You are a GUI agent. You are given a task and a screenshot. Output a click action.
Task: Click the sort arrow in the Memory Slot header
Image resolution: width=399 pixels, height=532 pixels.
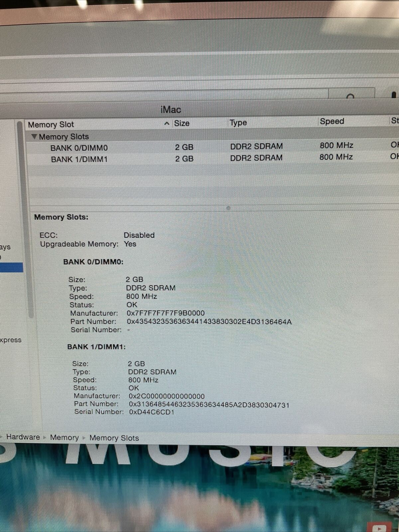click(167, 123)
